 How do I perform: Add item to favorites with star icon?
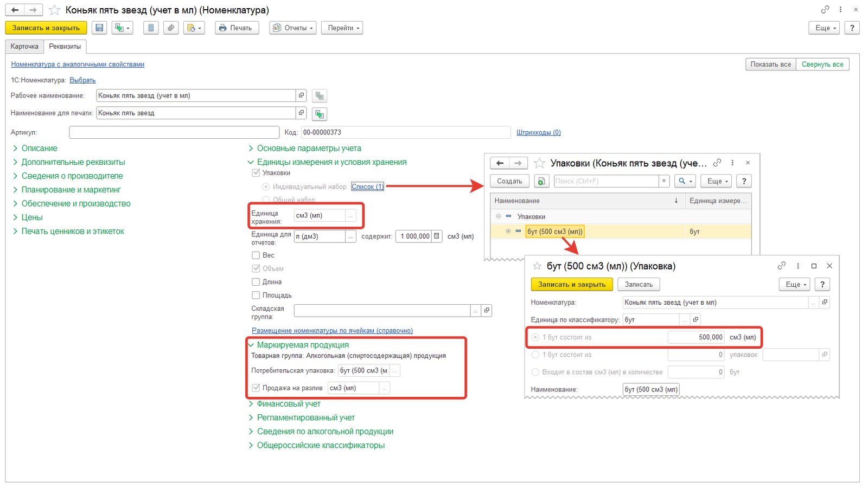[x=54, y=10]
